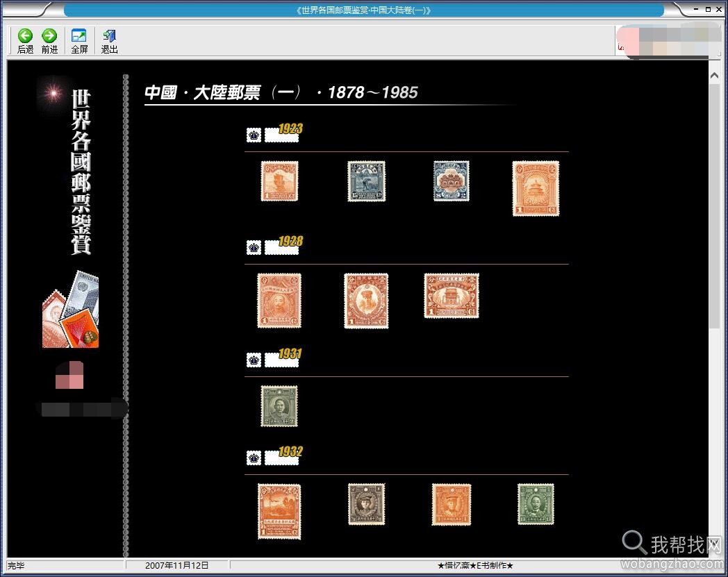Click the vertical sidebar title '世界各國郵票鑒賞'
Viewport: 728px width, 577px height.
(81, 172)
